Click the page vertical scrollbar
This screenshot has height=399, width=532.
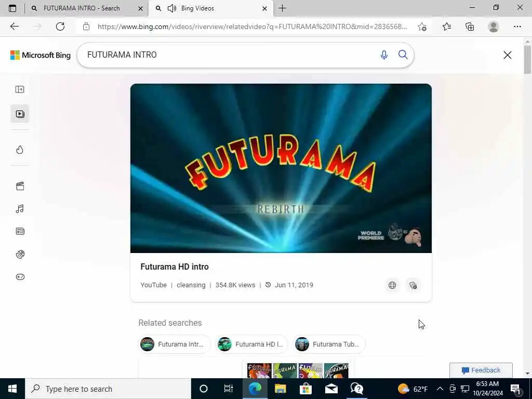coord(527,60)
